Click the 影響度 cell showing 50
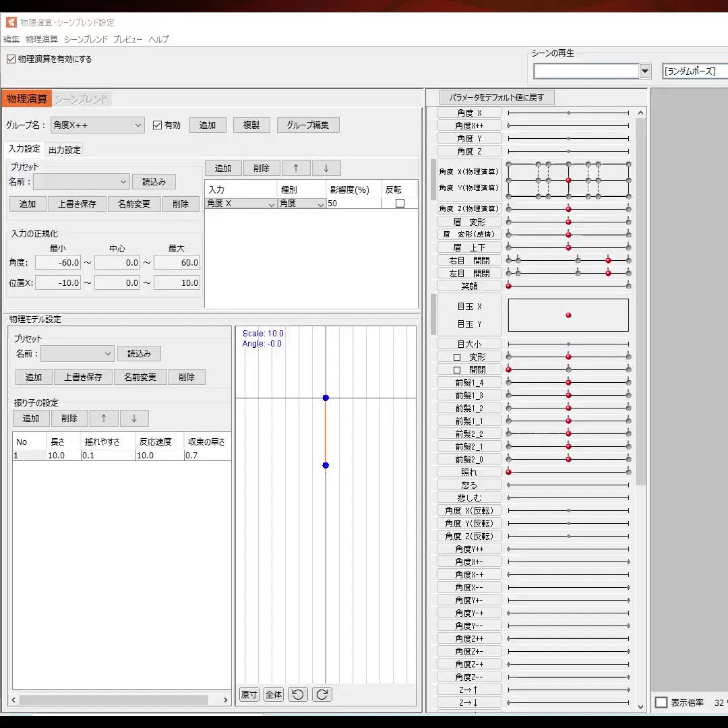This screenshot has height=728, width=728. pos(354,204)
